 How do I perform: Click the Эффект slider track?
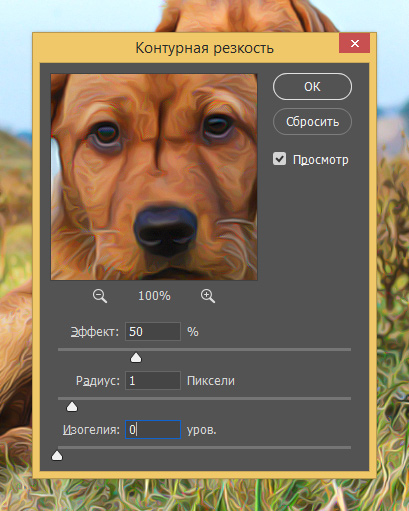(x=204, y=350)
